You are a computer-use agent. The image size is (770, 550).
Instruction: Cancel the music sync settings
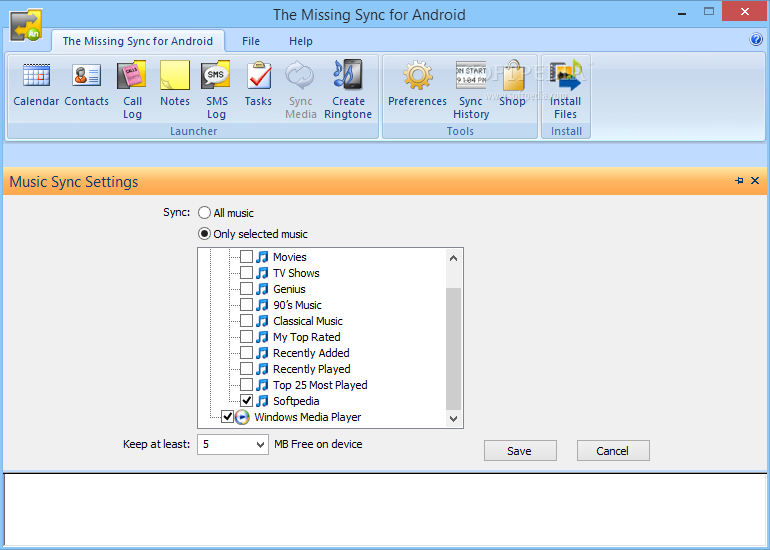click(613, 451)
